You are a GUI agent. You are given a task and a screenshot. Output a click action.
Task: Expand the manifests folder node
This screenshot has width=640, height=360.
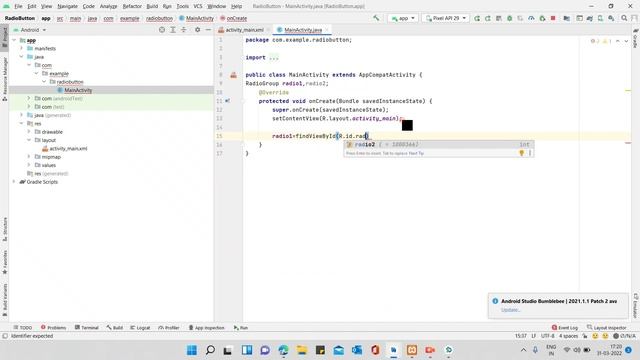click(22, 48)
